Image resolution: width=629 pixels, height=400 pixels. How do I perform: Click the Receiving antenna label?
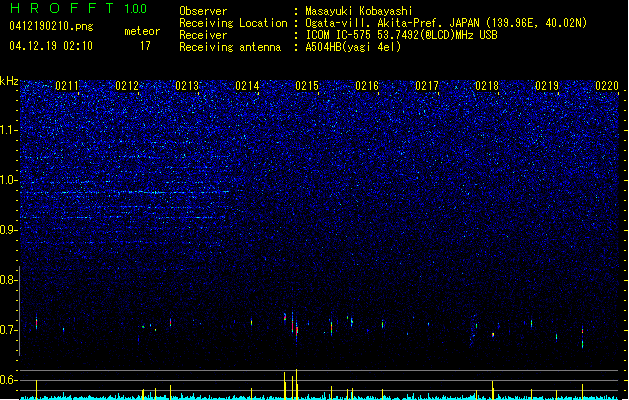pyautogui.click(x=230, y=47)
